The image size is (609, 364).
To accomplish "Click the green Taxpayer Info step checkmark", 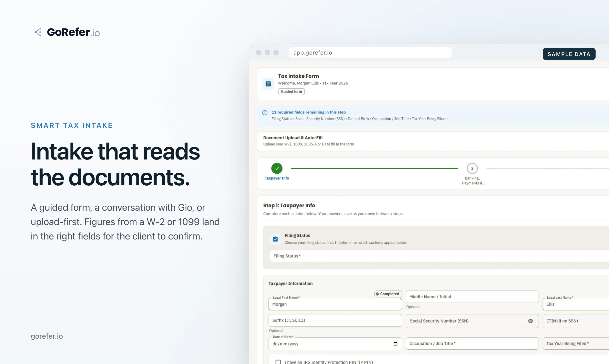I will point(277,168).
